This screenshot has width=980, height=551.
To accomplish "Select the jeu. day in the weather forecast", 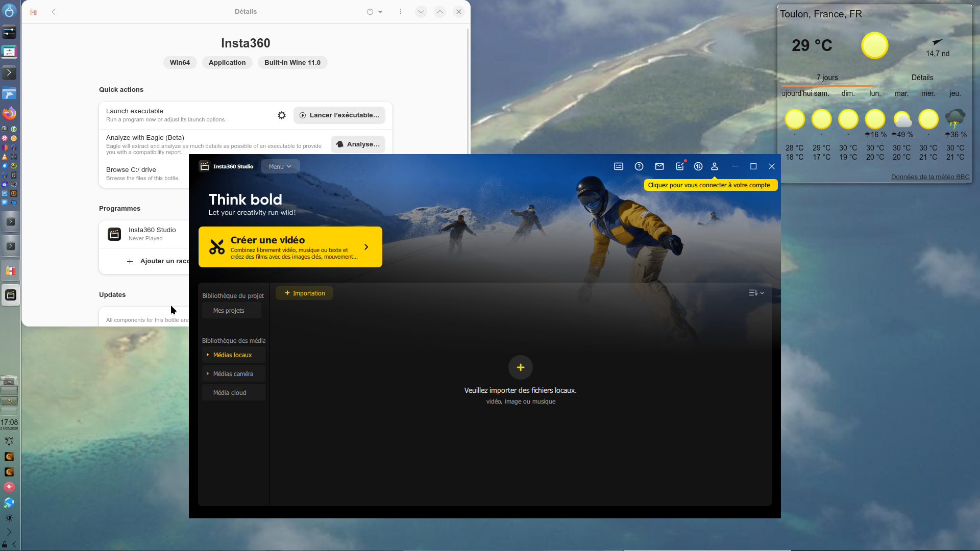I will 955,93.
